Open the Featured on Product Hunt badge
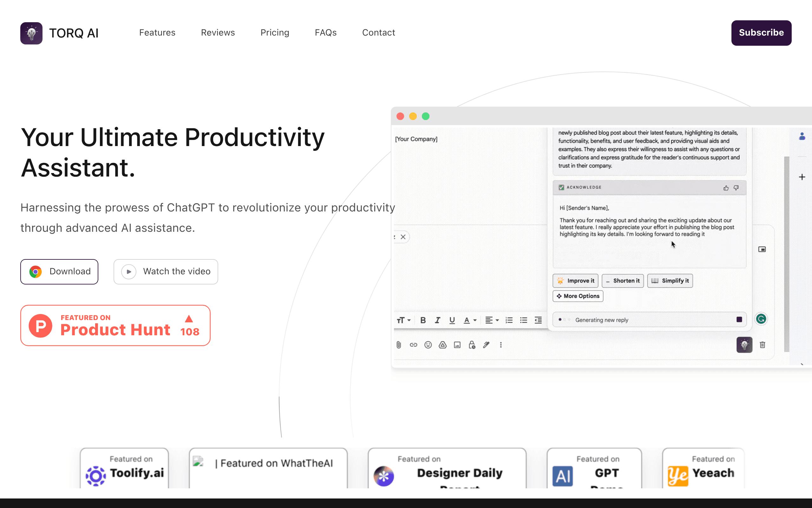 pos(115,325)
